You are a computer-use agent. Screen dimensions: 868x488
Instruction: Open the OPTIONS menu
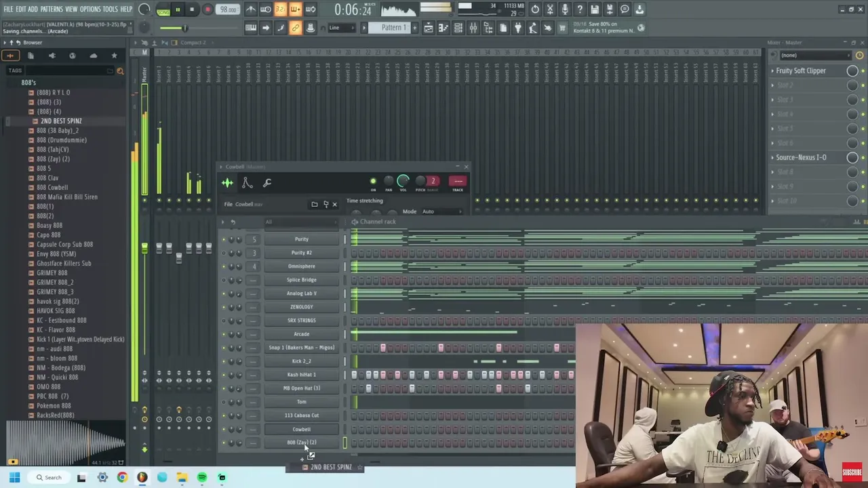coord(90,9)
